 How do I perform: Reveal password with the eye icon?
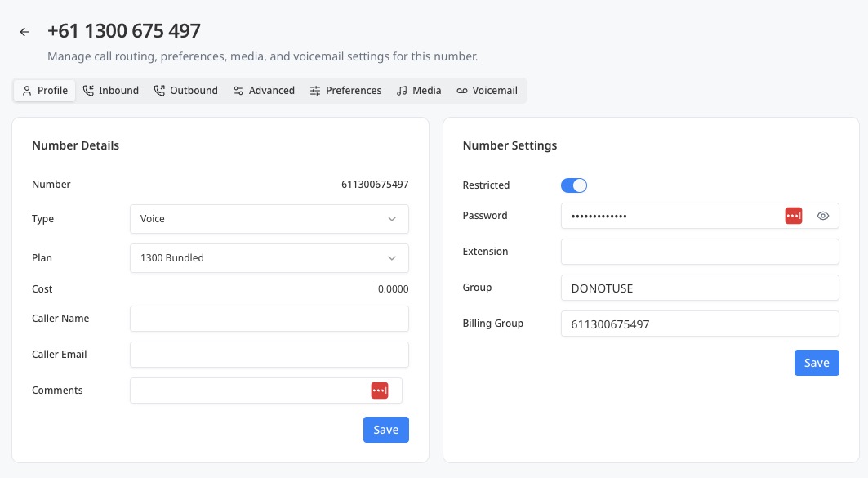pyautogui.click(x=822, y=216)
